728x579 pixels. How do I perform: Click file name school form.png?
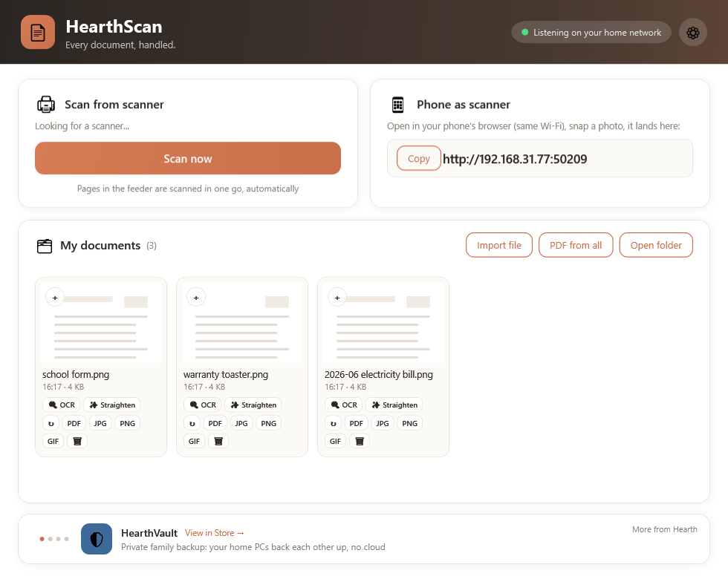tap(76, 374)
